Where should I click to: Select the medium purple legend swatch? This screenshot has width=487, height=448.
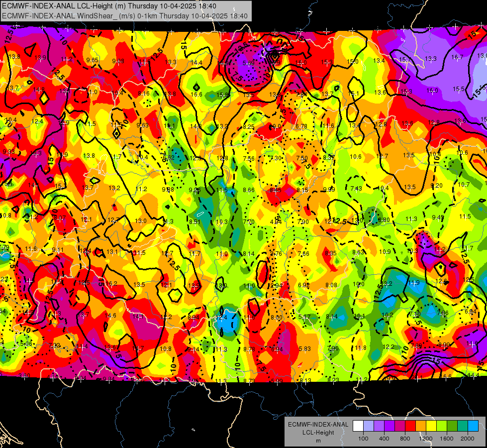(x=379, y=426)
